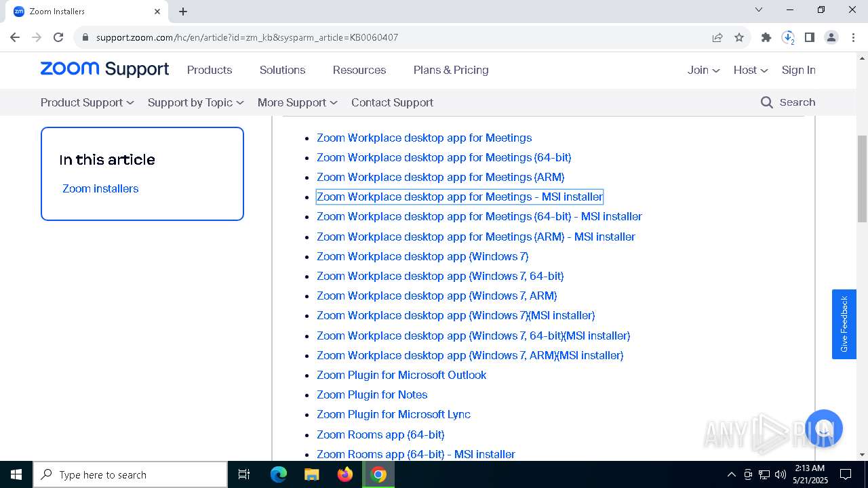Download Zoom Workplace desktop app (Windows 7)
This screenshot has height=488, width=868.
tap(422, 256)
